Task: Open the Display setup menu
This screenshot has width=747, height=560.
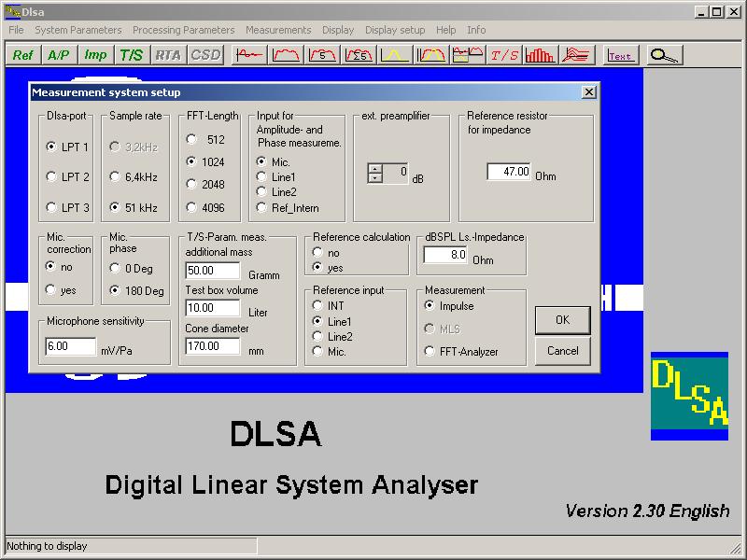Action: point(395,30)
